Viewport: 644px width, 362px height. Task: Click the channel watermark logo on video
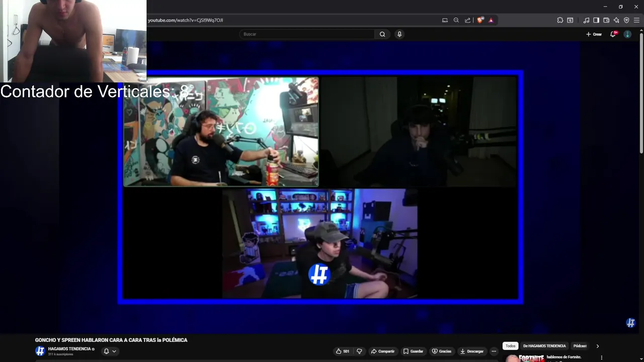(x=630, y=323)
